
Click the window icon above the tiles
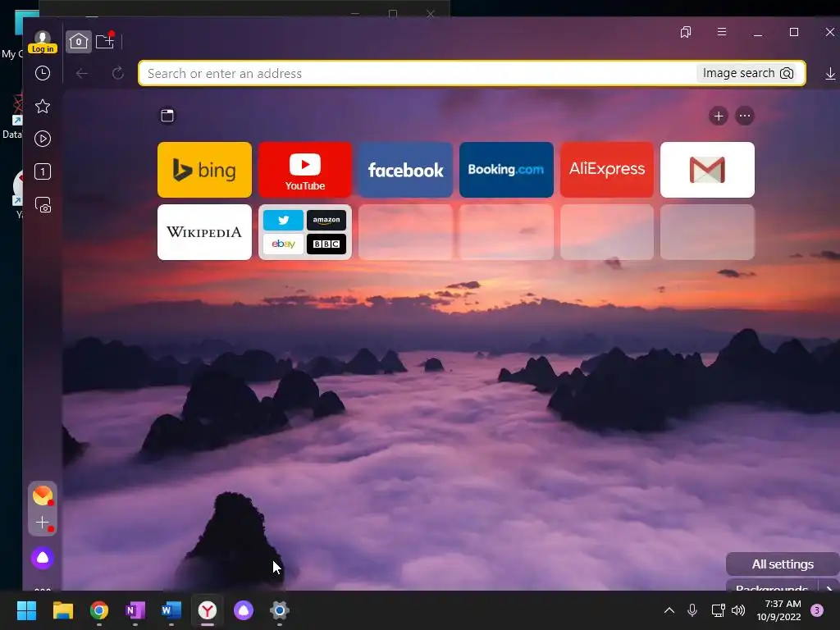(x=167, y=116)
